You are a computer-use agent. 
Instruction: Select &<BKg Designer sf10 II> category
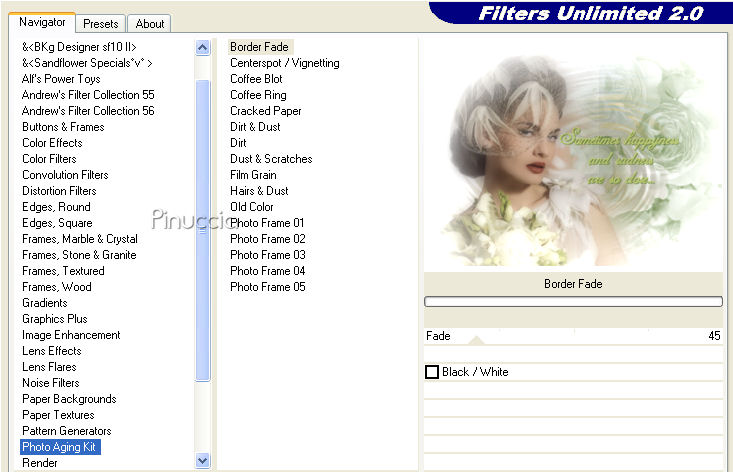pos(79,47)
